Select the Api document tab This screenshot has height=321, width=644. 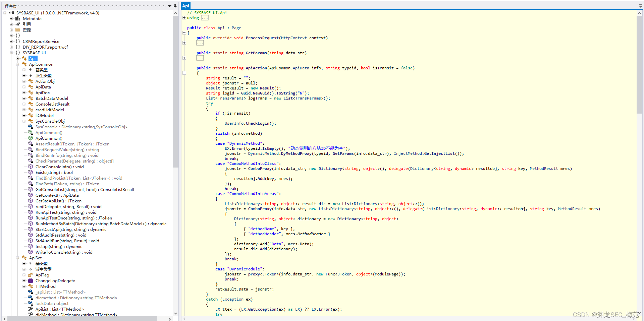coord(186,6)
